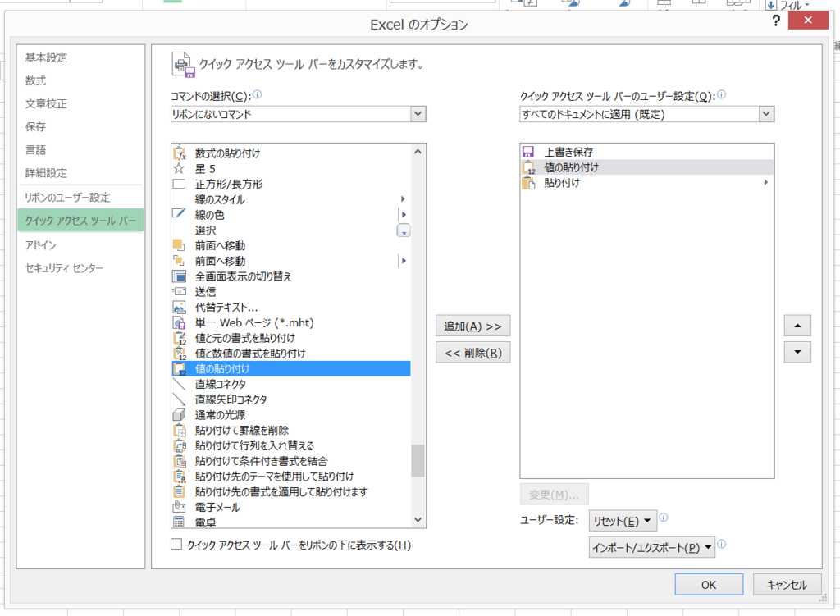The height and width of the screenshot is (616, 840).
Task: Click the help question mark icon
Action: [x=776, y=21]
